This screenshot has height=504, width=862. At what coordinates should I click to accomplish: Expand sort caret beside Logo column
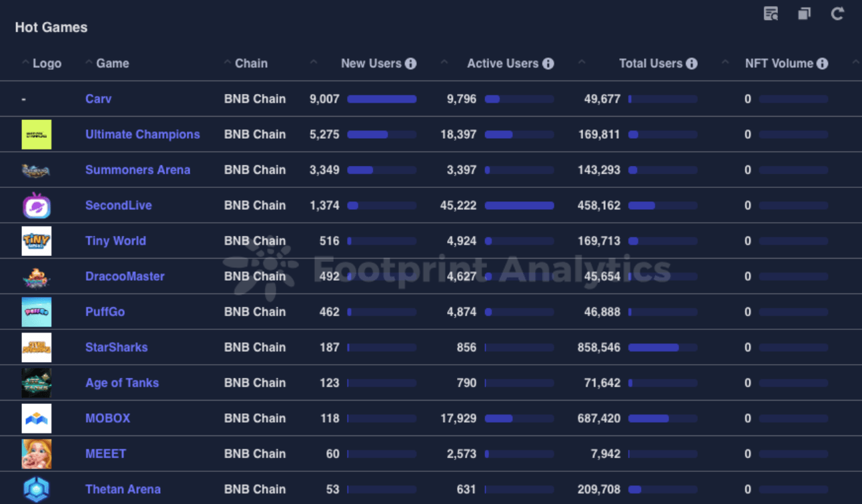(25, 63)
